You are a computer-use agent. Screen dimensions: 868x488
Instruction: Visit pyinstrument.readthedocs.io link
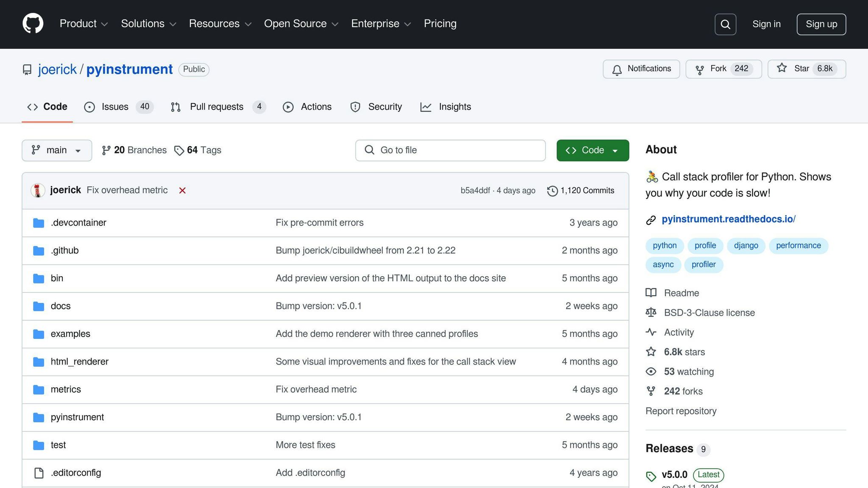[x=729, y=219]
